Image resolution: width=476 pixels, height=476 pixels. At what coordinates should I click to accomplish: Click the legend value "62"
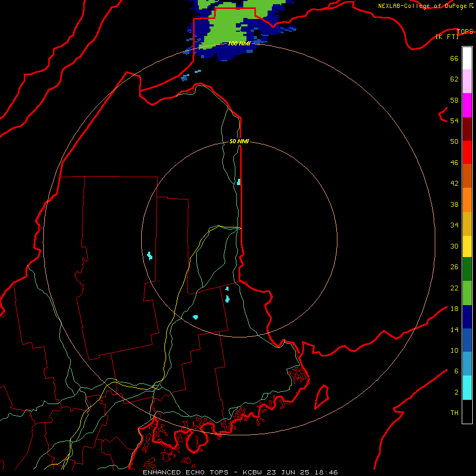tap(454, 79)
